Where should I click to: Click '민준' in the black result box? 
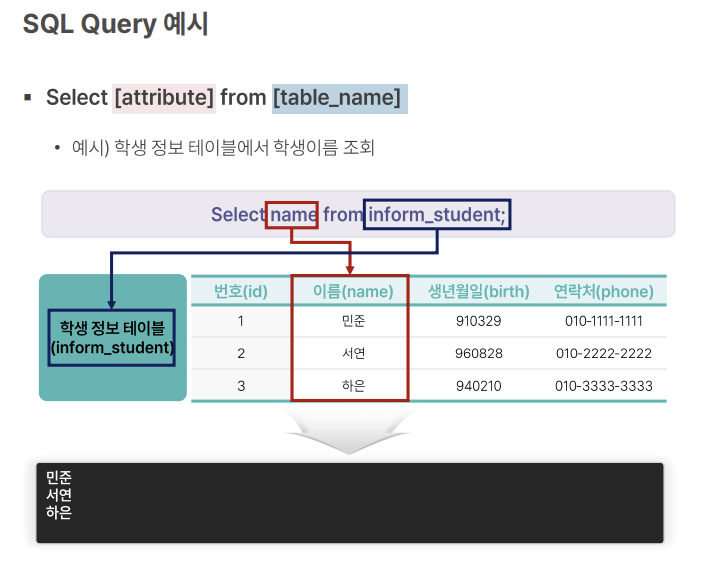(x=59, y=477)
